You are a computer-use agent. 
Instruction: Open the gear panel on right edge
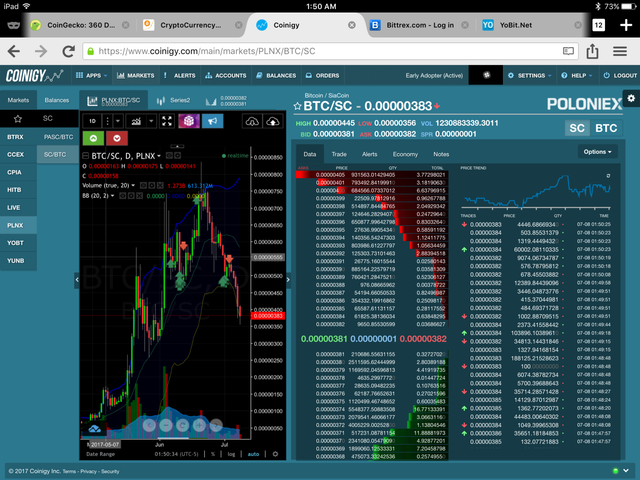click(631, 98)
